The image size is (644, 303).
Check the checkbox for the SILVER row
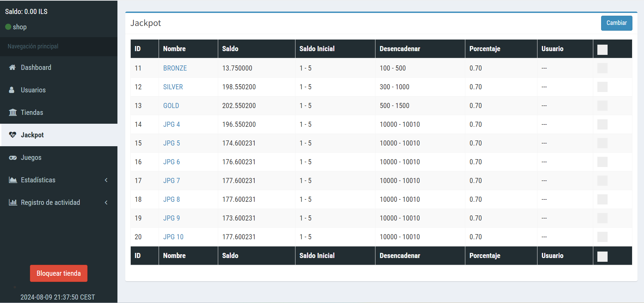click(602, 87)
